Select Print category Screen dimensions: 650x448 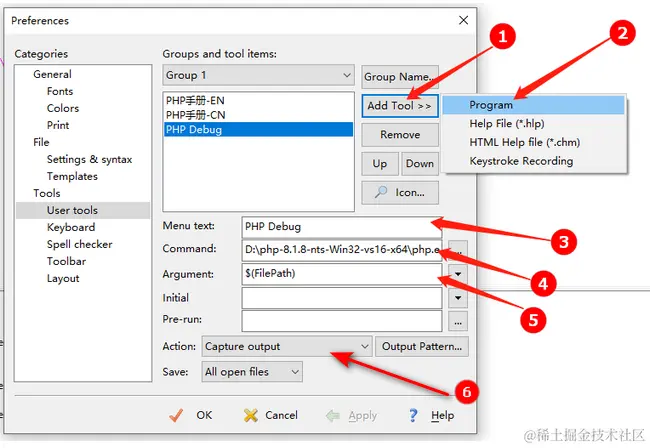tap(58, 125)
